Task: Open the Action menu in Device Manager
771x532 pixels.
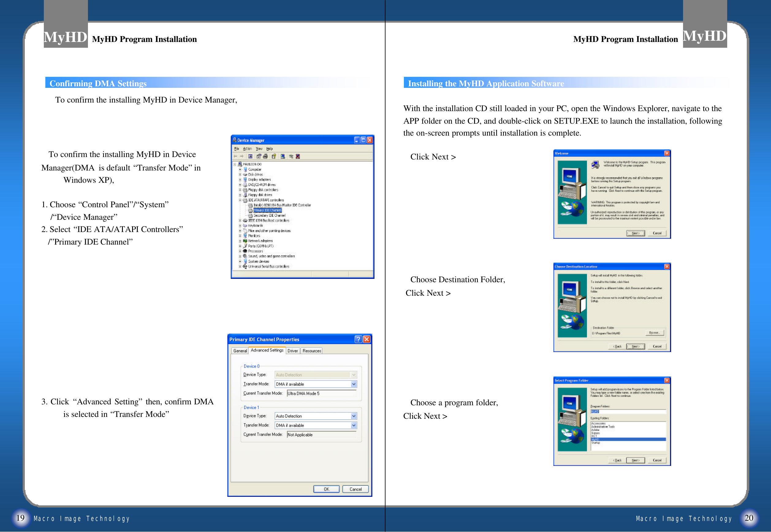Action: point(247,149)
